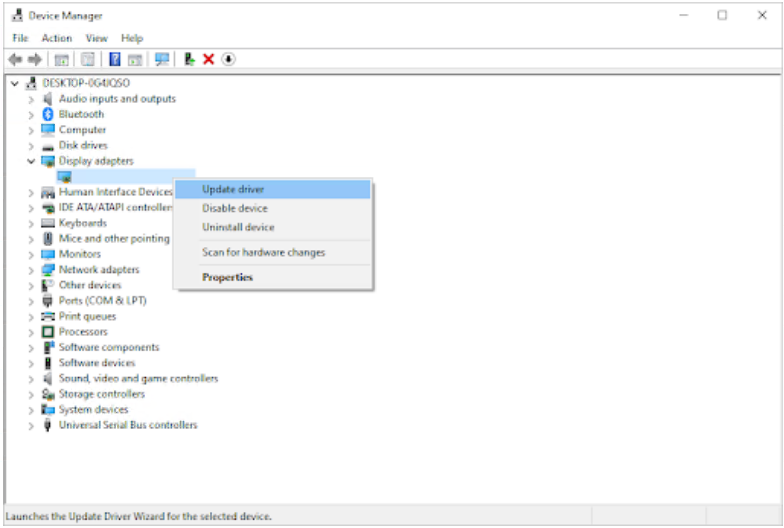Click the red X uninstall device icon
784x528 pixels.
point(209,59)
